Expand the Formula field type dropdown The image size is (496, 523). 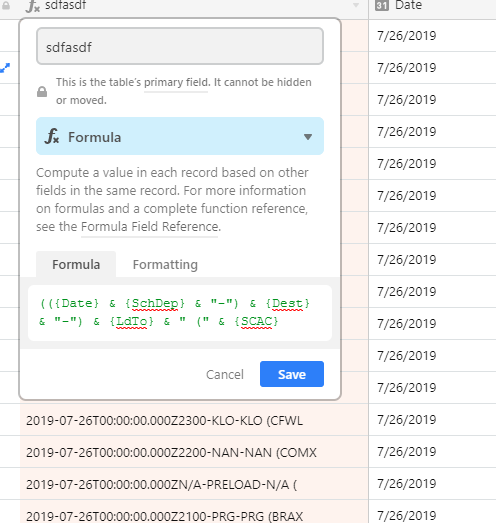tap(180, 136)
